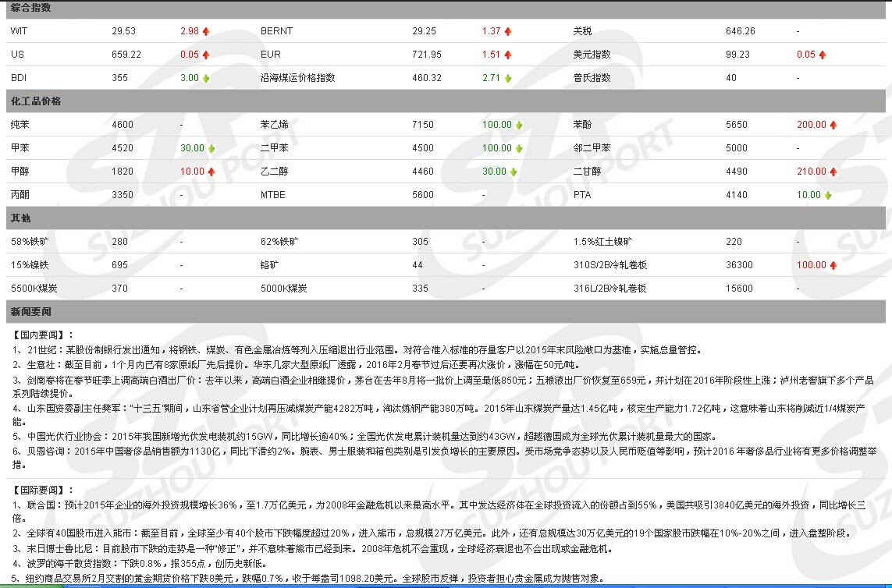
Task: Click the US index value 659.22
Action: coord(126,55)
